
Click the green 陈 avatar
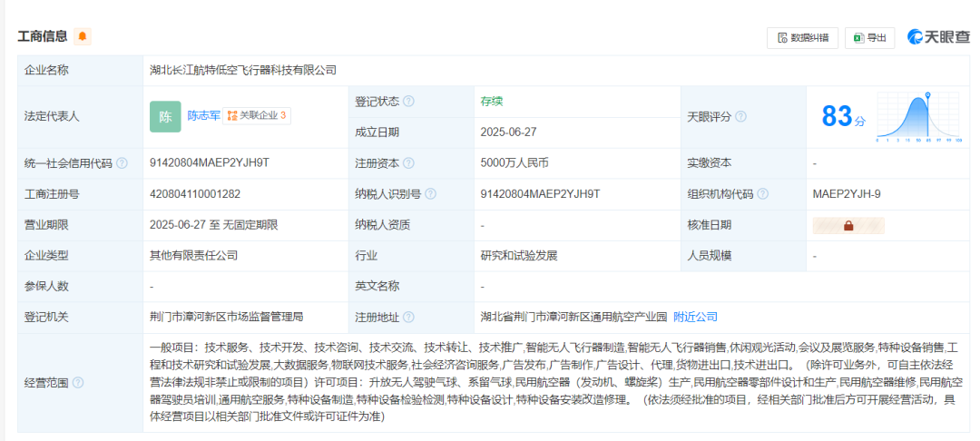click(165, 116)
